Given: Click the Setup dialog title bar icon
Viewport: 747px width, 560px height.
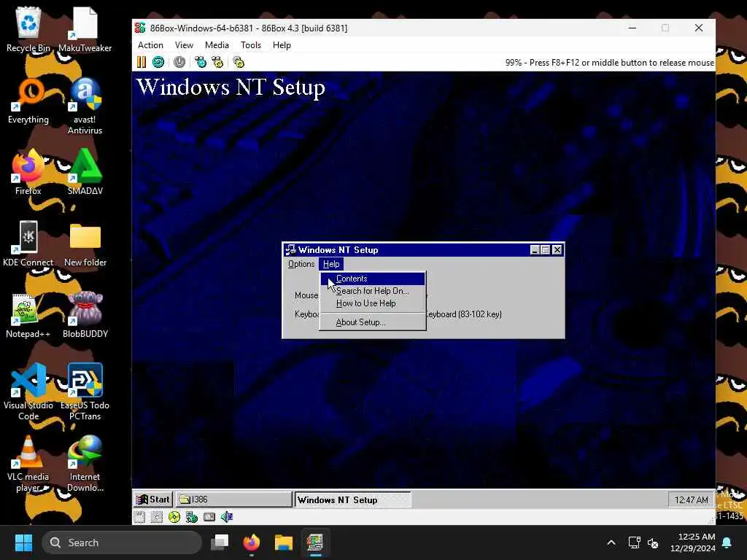Looking at the screenshot, I should 290,250.
